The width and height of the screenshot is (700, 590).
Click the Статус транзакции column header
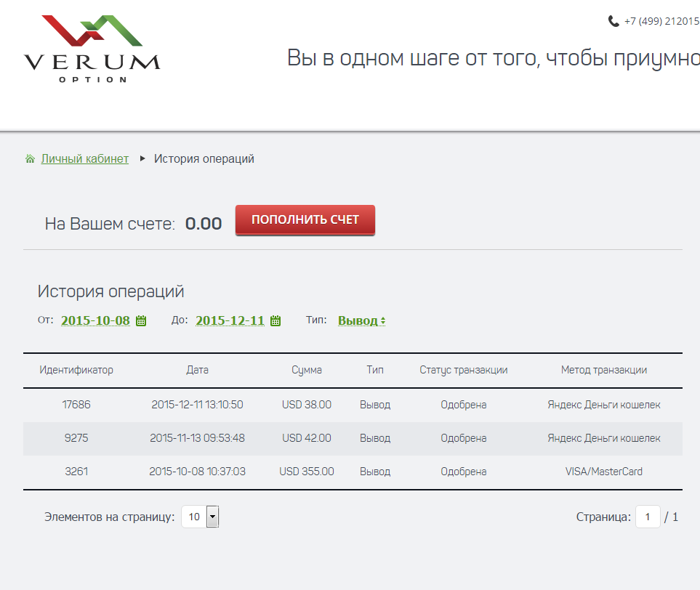[x=463, y=370]
